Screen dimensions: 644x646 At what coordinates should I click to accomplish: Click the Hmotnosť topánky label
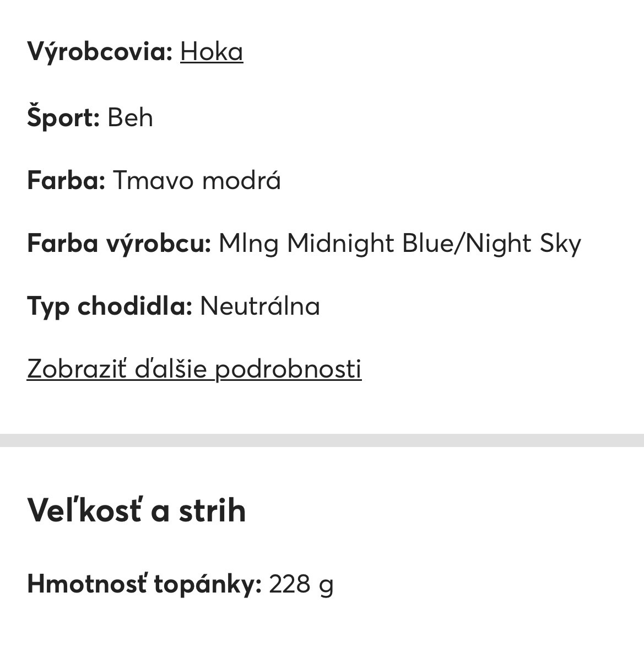(144, 583)
